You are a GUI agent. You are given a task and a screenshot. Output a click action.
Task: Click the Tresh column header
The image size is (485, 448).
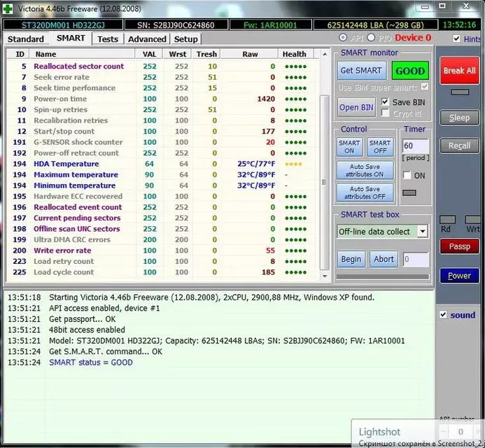[x=206, y=54]
